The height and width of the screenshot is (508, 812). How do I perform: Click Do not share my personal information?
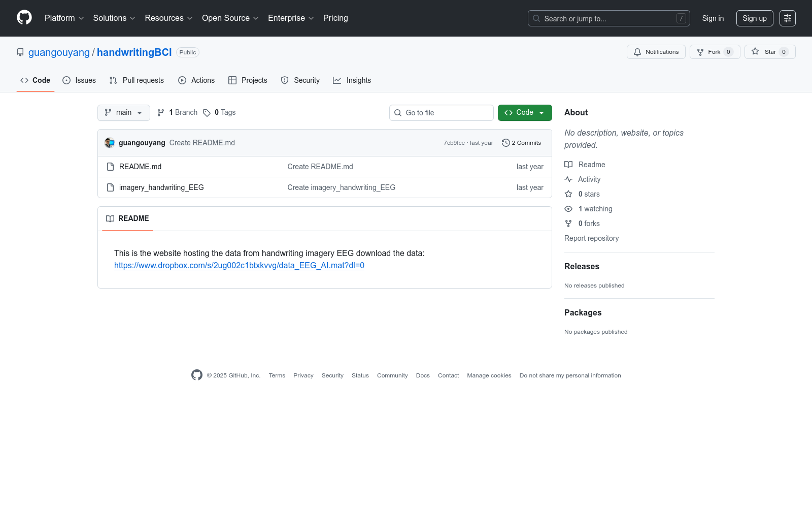[x=570, y=375]
